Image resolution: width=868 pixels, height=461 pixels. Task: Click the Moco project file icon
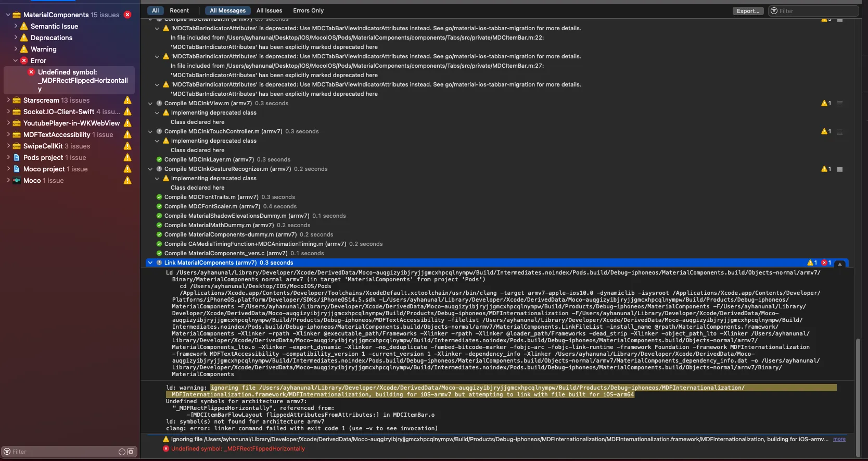(17, 169)
